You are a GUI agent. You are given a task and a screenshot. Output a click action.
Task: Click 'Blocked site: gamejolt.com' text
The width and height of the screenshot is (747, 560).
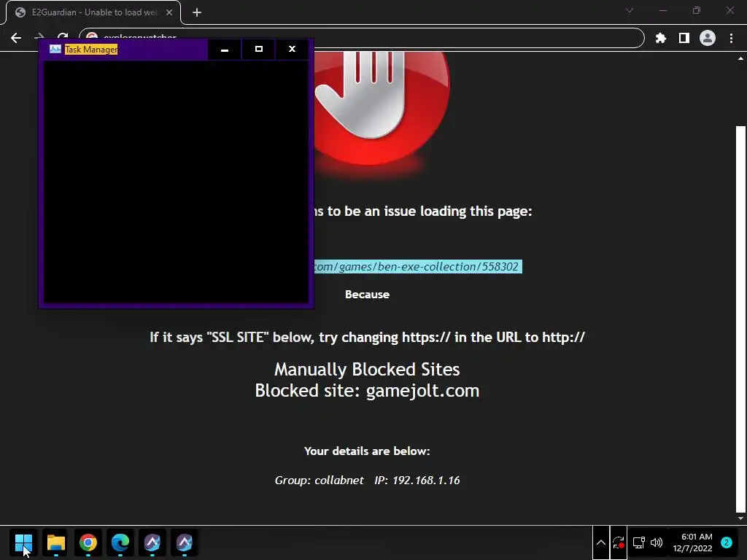tap(367, 391)
